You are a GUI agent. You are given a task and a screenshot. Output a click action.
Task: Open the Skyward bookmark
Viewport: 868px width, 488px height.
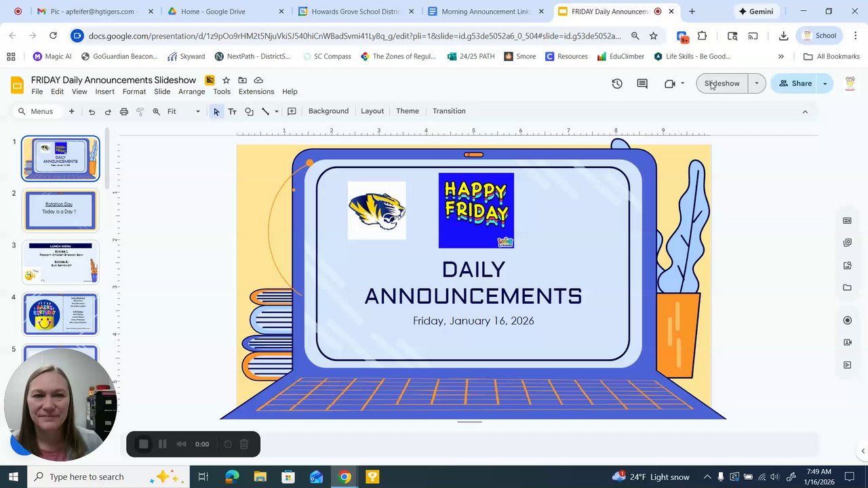coord(186,56)
